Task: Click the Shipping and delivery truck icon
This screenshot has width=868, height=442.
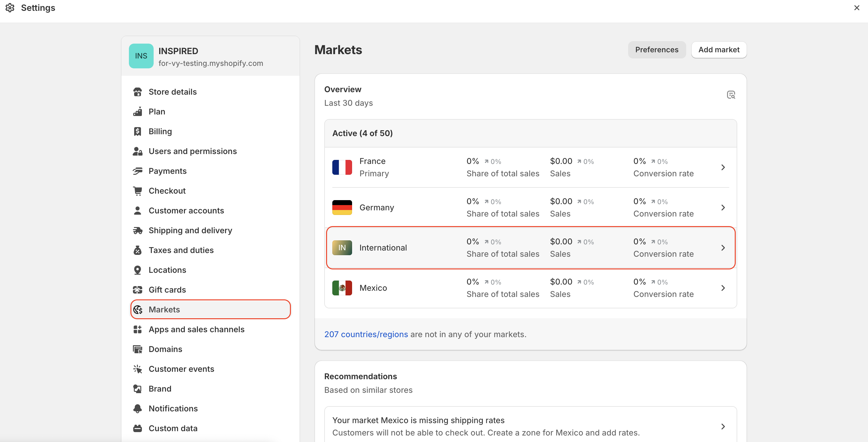Action: click(138, 230)
